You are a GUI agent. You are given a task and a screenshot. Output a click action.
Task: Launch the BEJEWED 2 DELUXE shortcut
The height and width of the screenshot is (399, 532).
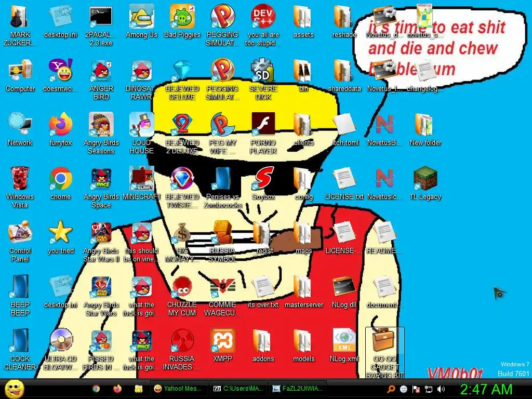point(182,134)
